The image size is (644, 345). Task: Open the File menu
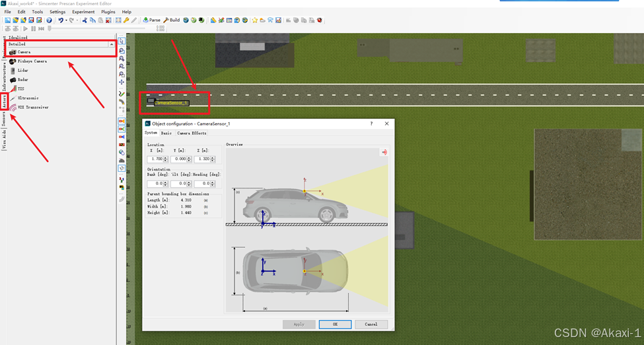coord(8,12)
